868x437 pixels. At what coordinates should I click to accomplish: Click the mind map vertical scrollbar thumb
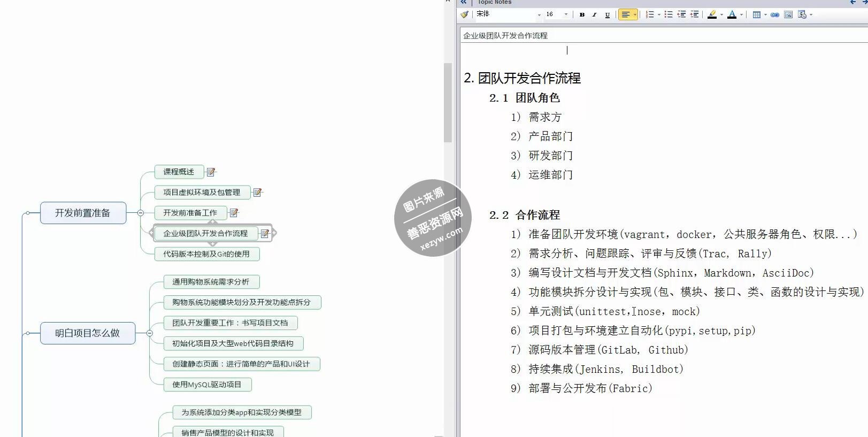click(448, 103)
